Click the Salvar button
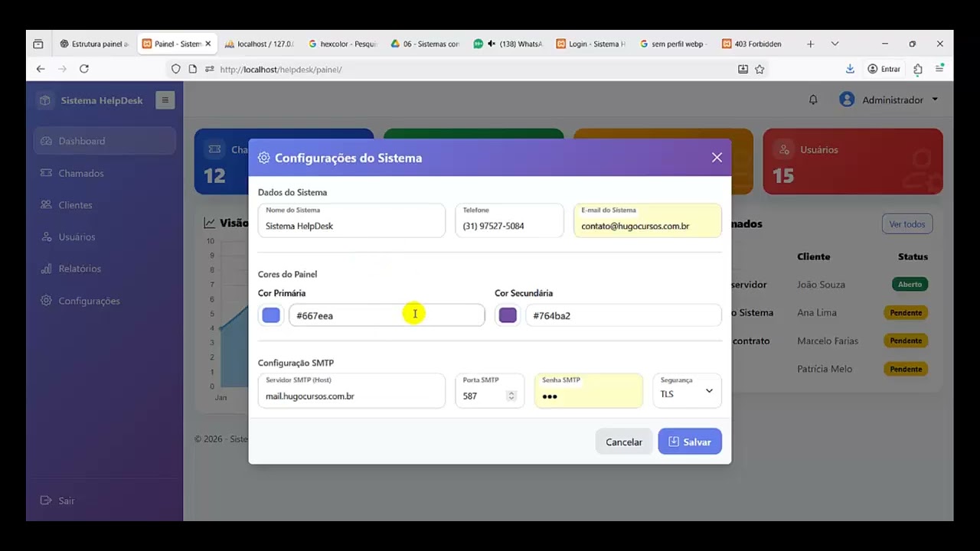The image size is (980, 551). [690, 442]
